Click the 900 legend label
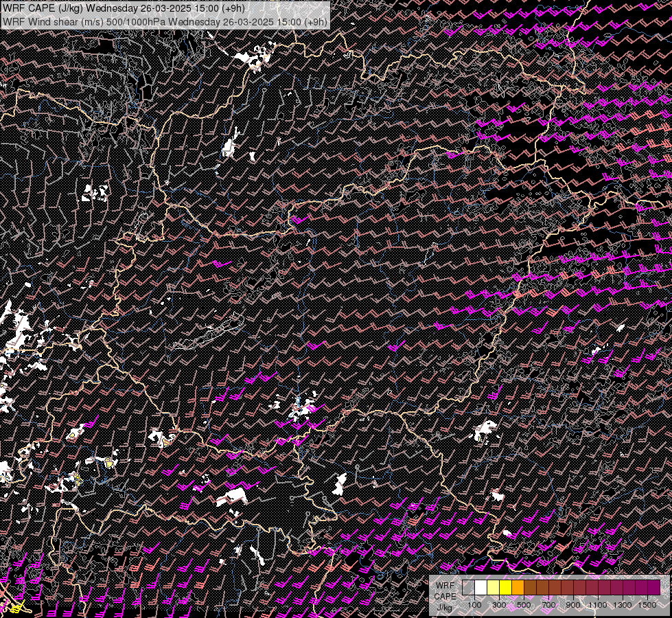This screenshot has height=618, width=672. (x=573, y=605)
